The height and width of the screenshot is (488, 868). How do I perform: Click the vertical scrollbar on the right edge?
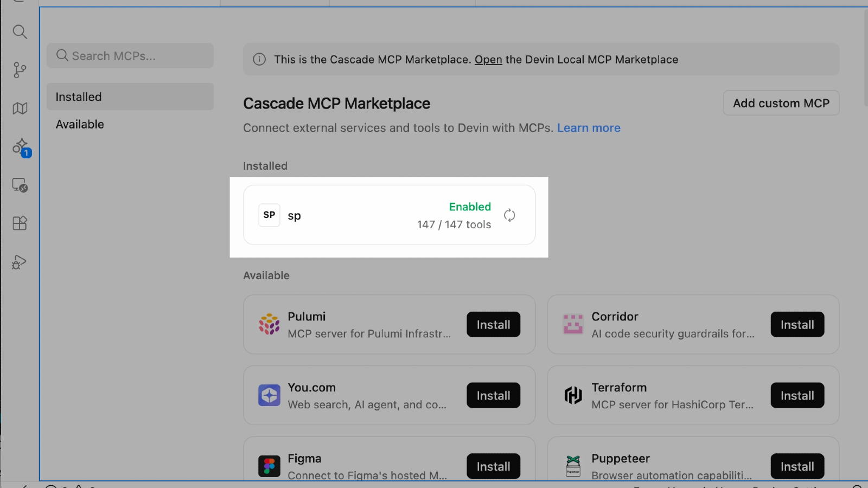point(866,57)
